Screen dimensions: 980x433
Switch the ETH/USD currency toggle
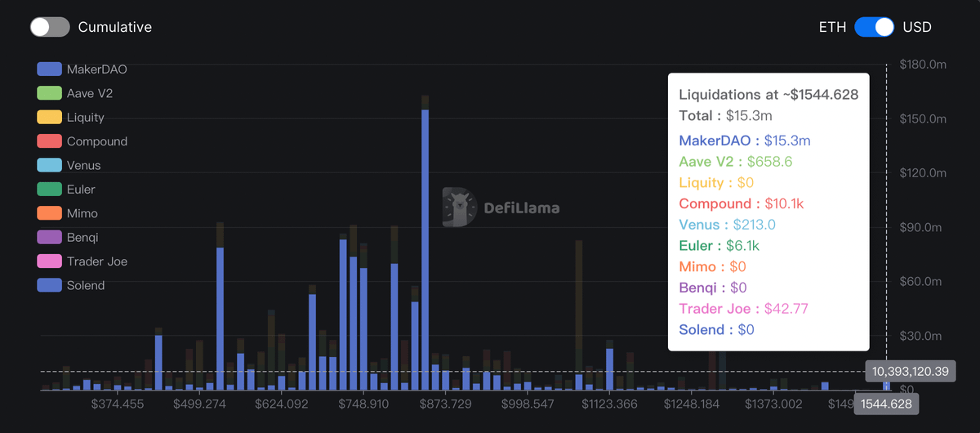tap(874, 27)
